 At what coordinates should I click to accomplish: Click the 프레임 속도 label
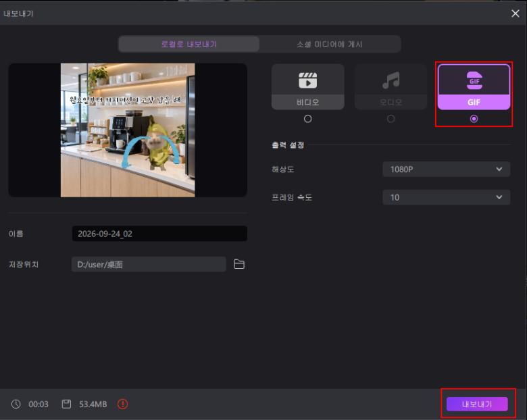point(292,198)
